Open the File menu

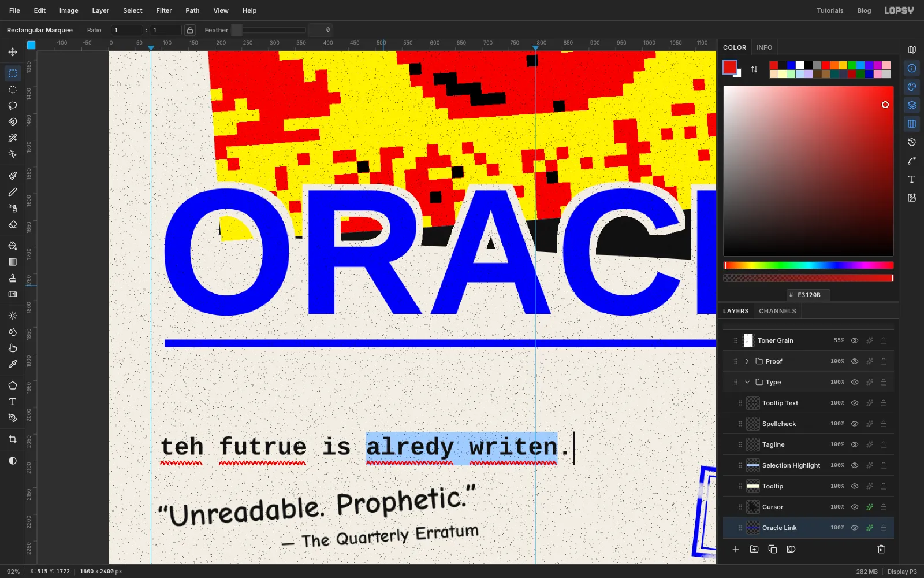14,10
